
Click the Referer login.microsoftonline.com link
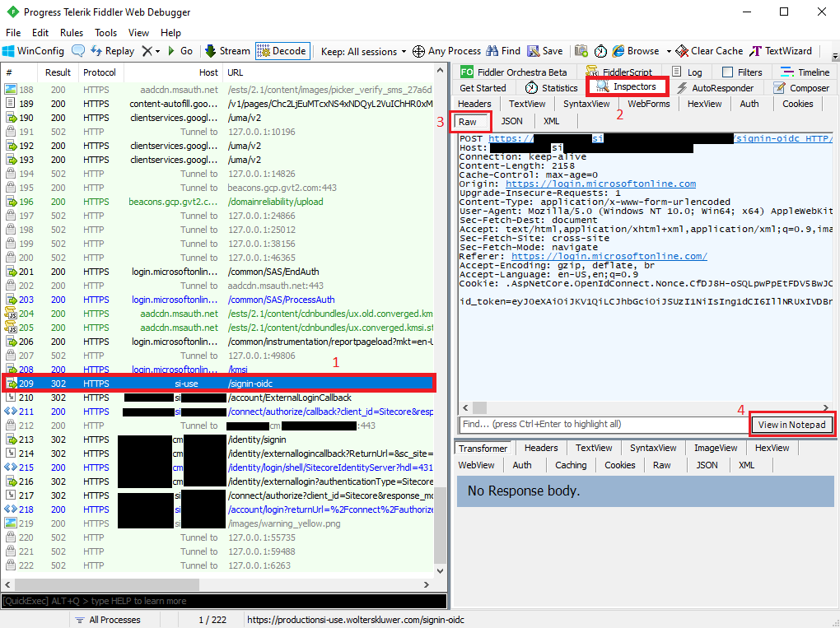[609, 257]
